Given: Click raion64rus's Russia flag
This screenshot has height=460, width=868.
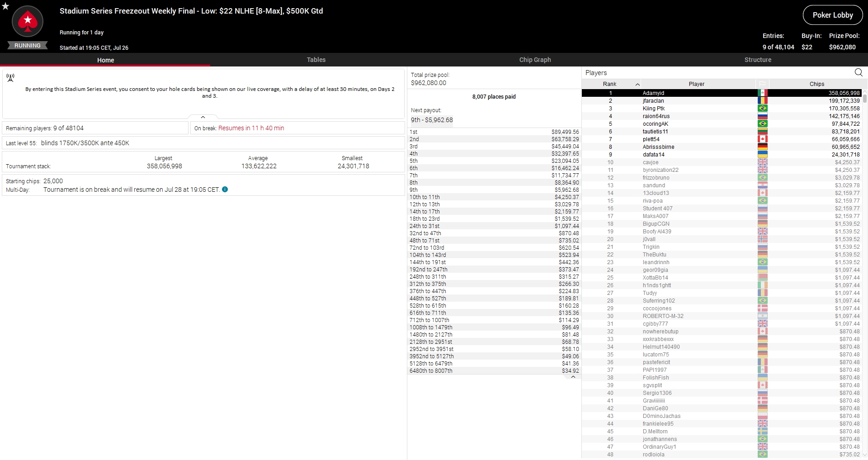Looking at the screenshot, I should click(763, 116).
